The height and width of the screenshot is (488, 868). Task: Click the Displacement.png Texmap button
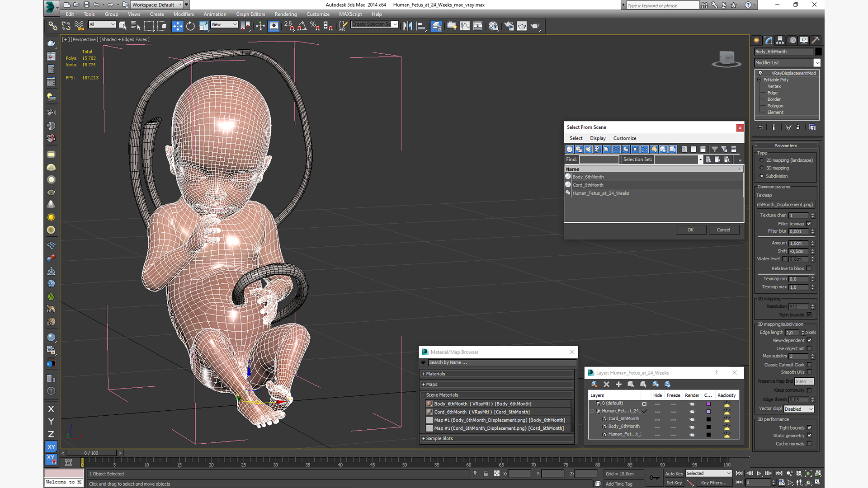(785, 205)
